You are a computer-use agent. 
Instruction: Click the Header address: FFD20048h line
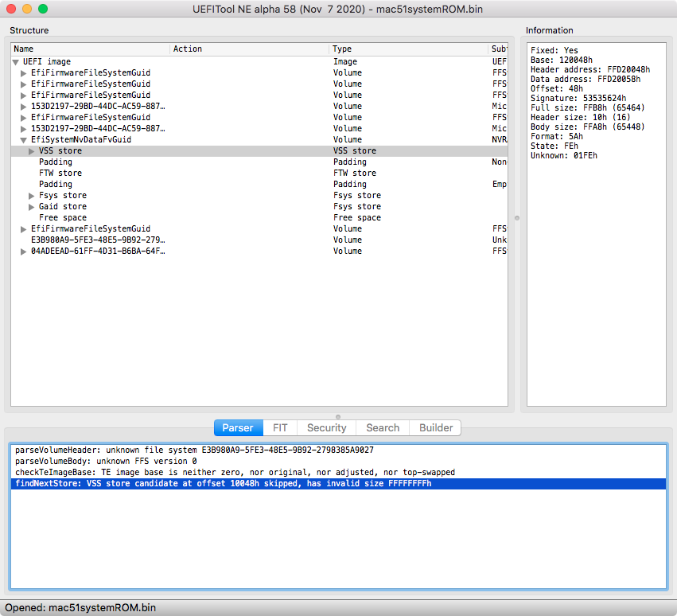pyautogui.click(x=590, y=70)
